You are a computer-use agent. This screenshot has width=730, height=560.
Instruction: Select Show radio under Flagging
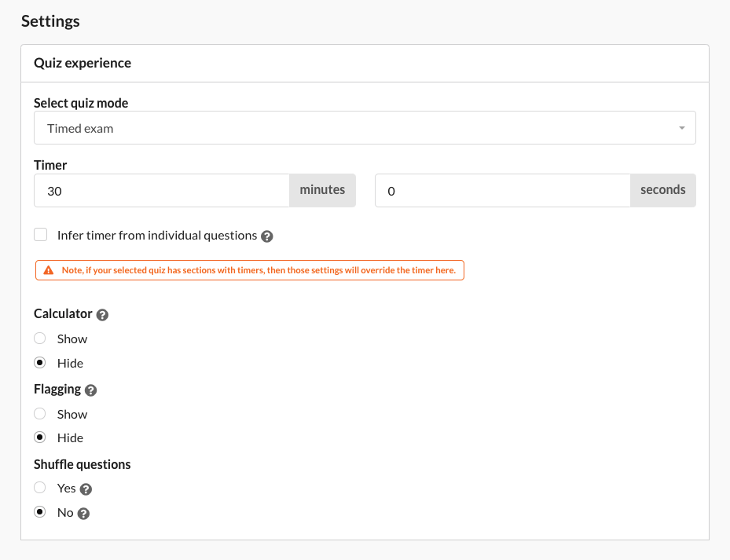tap(40, 413)
